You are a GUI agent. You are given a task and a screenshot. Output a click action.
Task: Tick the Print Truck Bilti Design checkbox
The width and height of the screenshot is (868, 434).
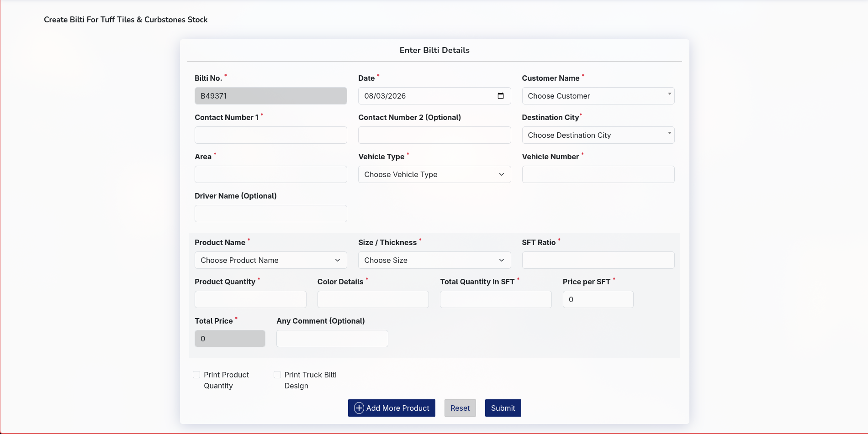(x=277, y=375)
